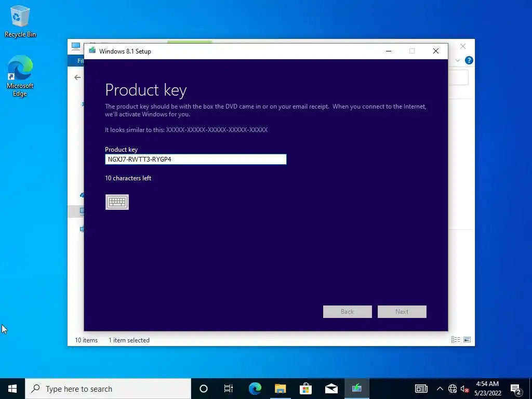Switch File Explorer to details view icon
Viewport: 532px width, 399px height.
(456, 340)
